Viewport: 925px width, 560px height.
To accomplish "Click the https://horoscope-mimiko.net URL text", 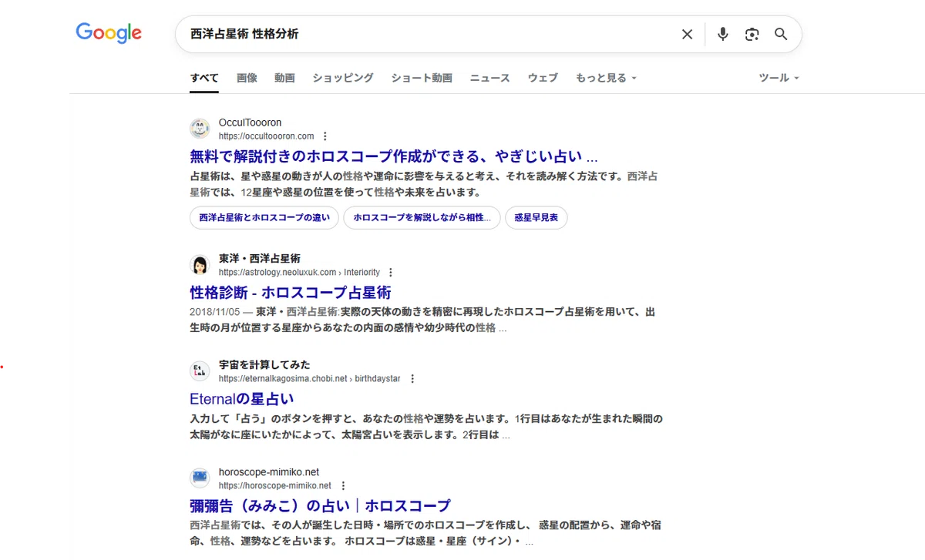I will [275, 486].
